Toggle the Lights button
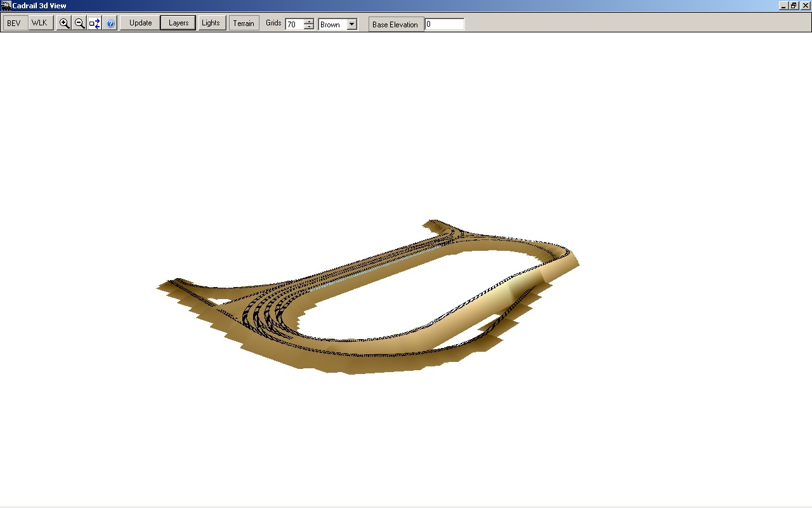812x508 pixels. click(x=211, y=23)
